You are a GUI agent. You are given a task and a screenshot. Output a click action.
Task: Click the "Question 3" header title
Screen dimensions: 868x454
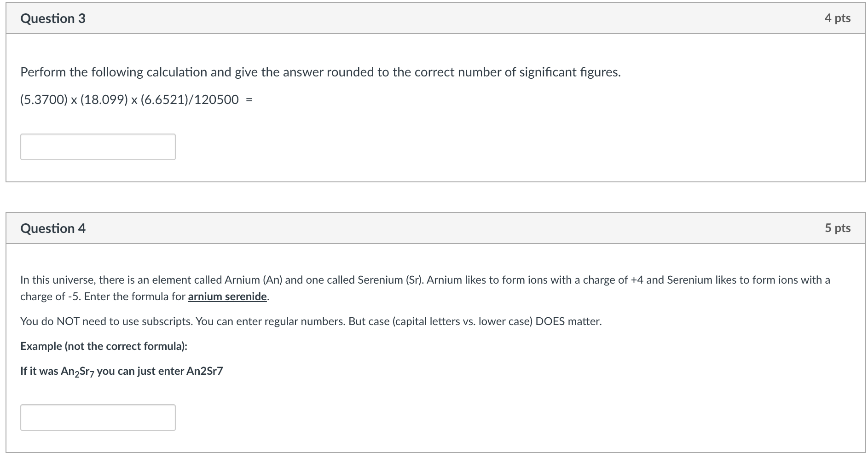[x=53, y=18]
